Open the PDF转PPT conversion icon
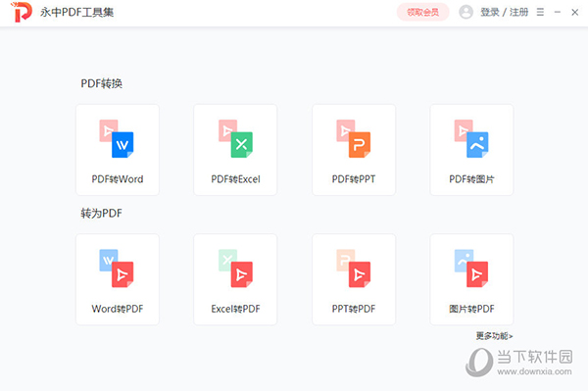Viewport: 588px width, 391px height. (354, 139)
